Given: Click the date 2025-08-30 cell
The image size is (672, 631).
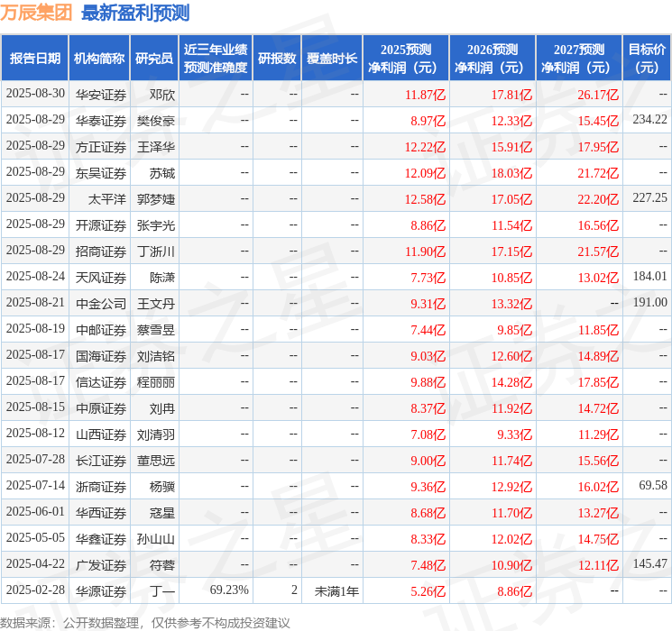Looking at the screenshot, I should click(x=35, y=94).
